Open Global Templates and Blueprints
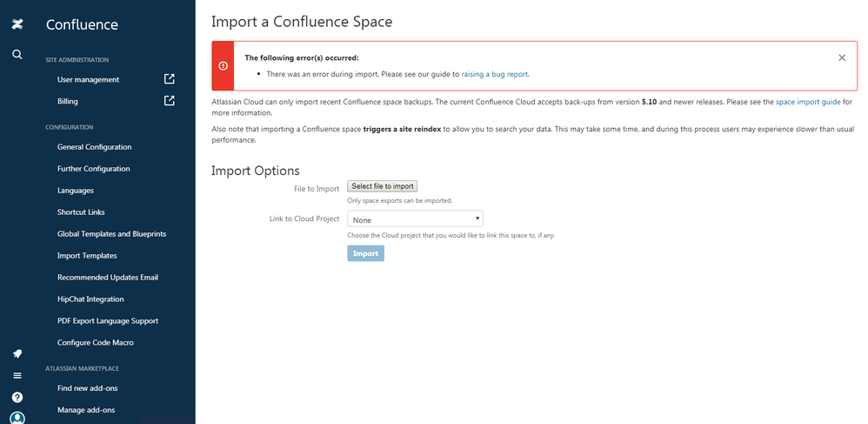 [111, 234]
